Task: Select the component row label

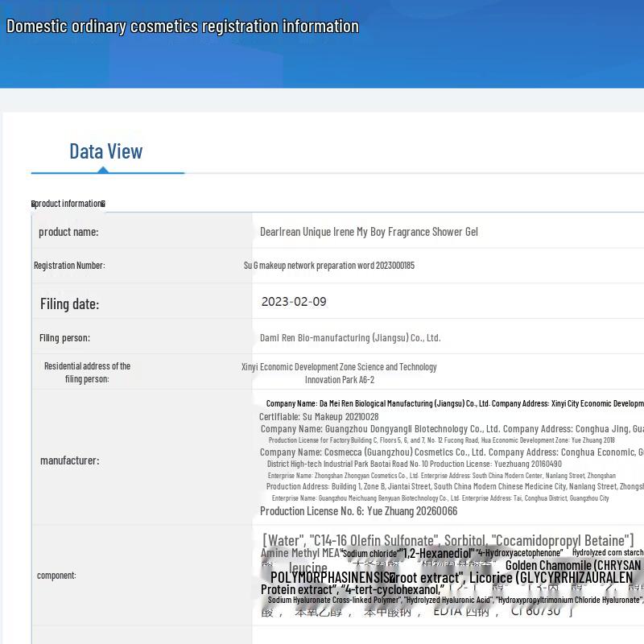Action: (56, 576)
